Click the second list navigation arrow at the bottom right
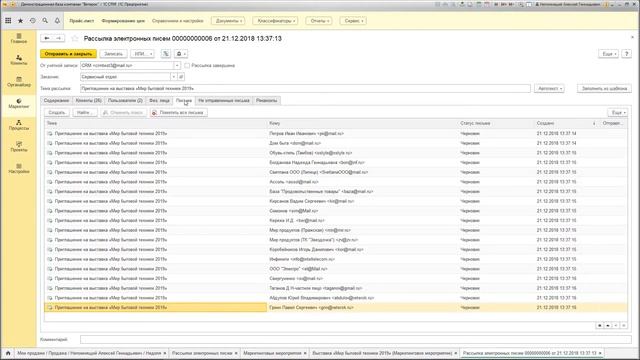 [608, 325]
